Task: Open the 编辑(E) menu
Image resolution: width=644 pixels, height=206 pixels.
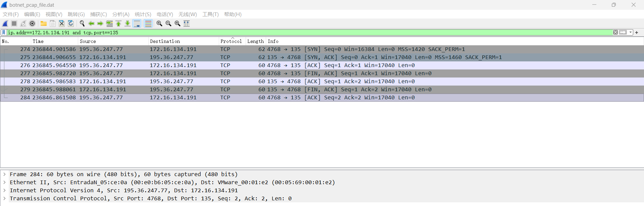Action: 32,14
